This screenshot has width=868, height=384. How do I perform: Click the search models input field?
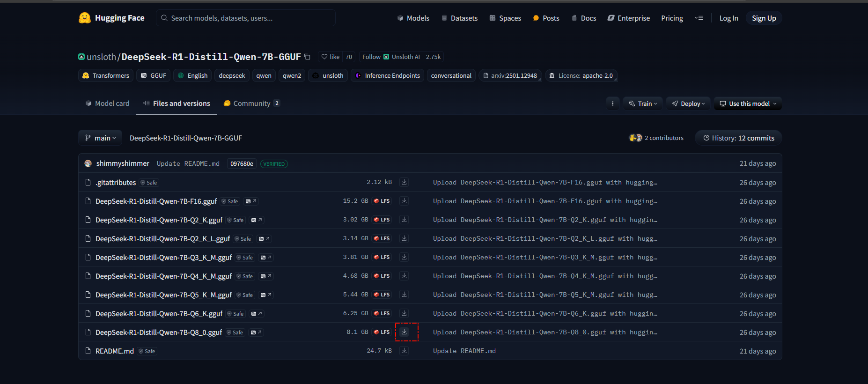[x=246, y=18]
